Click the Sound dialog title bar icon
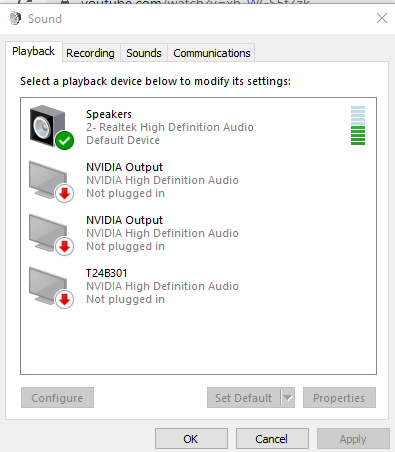The height and width of the screenshot is (452, 395). point(15,18)
